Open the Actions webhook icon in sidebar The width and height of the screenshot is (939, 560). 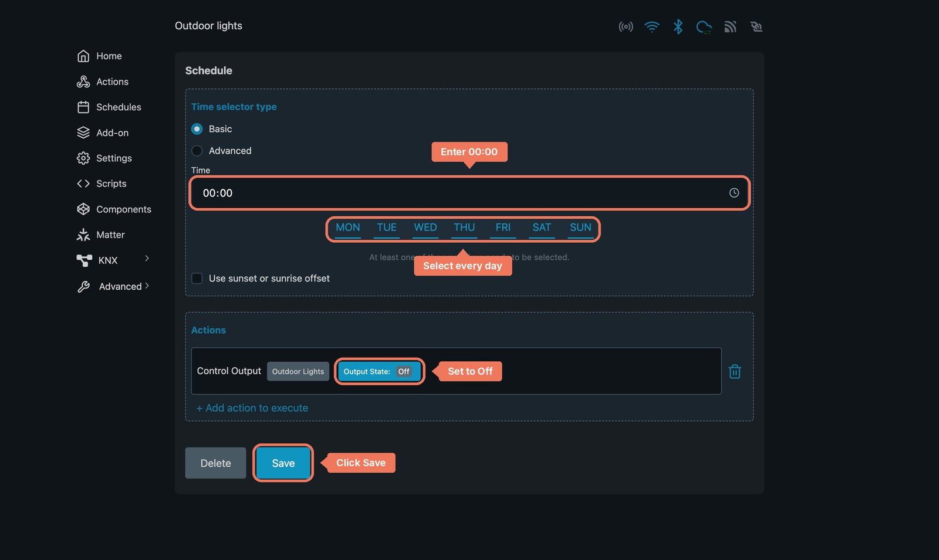pos(83,82)
